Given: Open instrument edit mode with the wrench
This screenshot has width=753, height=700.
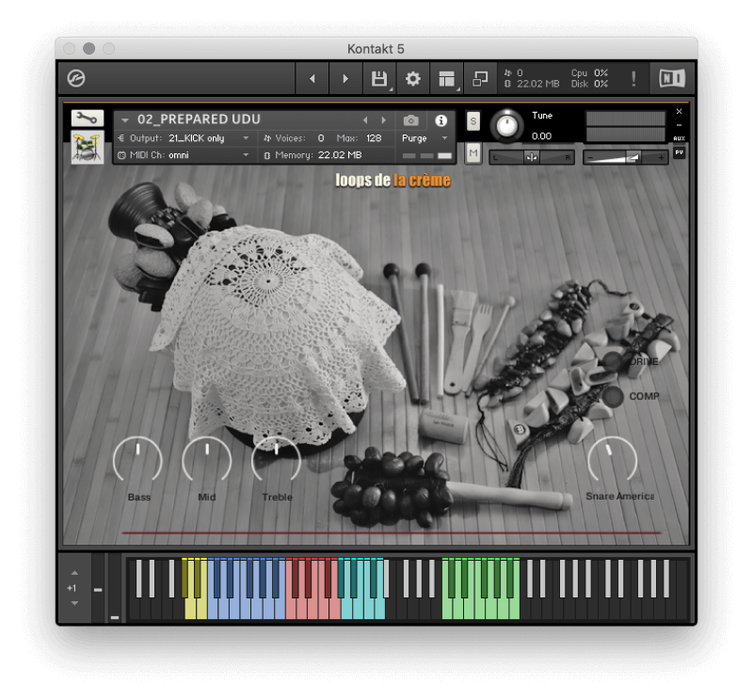Looking at the screenshot, I should pos(87,119).
